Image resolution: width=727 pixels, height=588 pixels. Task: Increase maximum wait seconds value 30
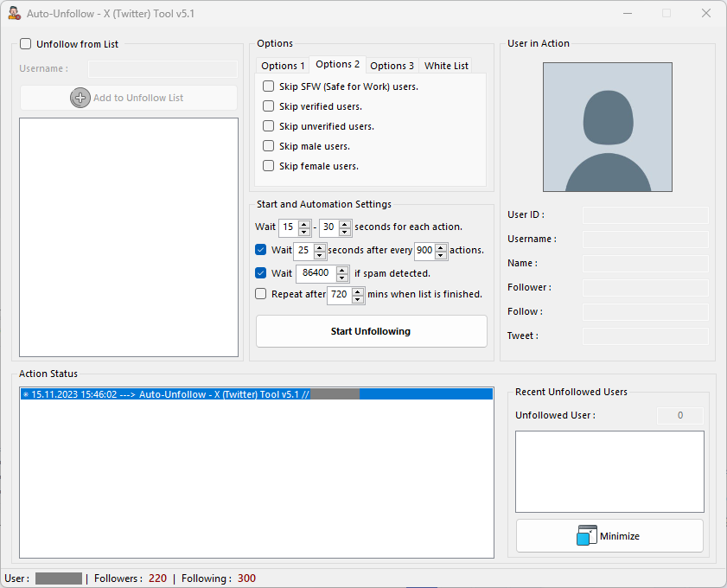pos(345,223)
